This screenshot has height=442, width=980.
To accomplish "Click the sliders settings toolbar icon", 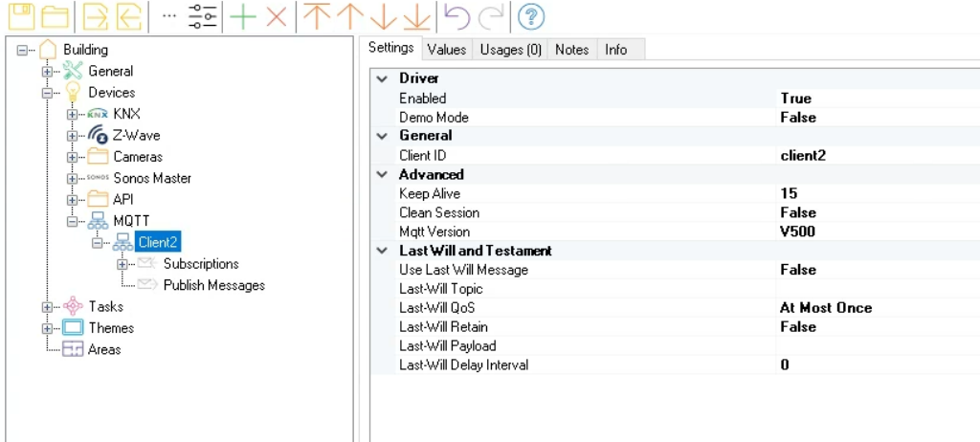I will (x=203, y=16).
